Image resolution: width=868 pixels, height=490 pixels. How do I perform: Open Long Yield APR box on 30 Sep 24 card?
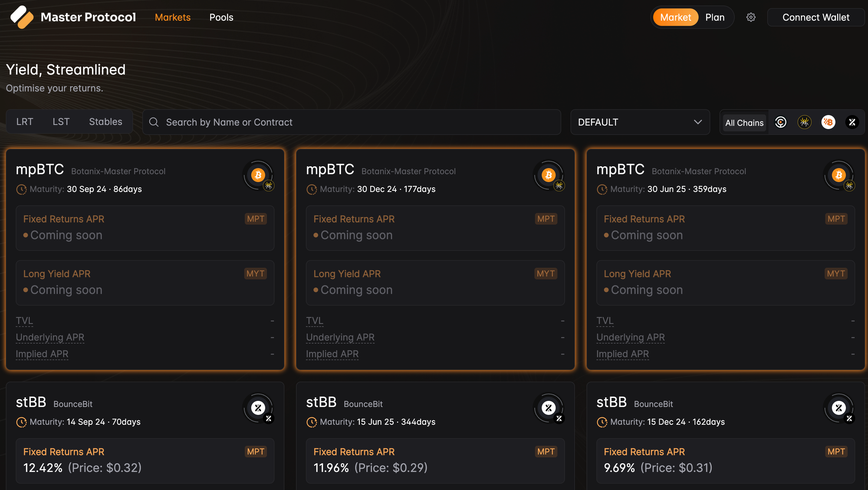click(145, 283)
